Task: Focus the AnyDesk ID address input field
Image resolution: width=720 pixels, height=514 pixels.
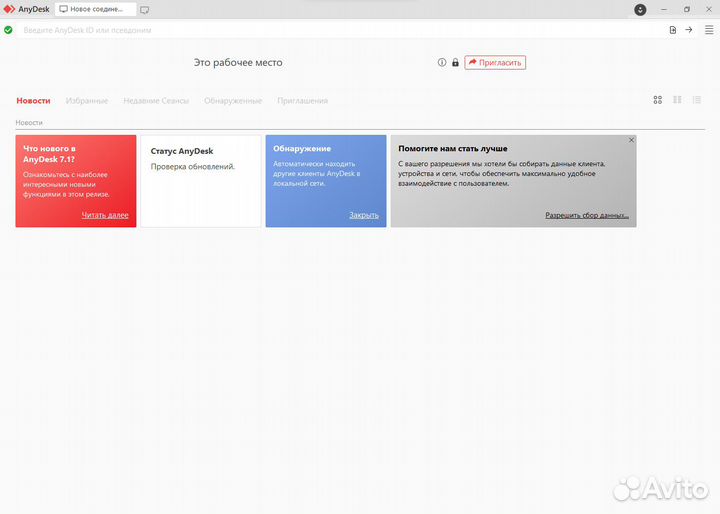Action: point(340,30)
